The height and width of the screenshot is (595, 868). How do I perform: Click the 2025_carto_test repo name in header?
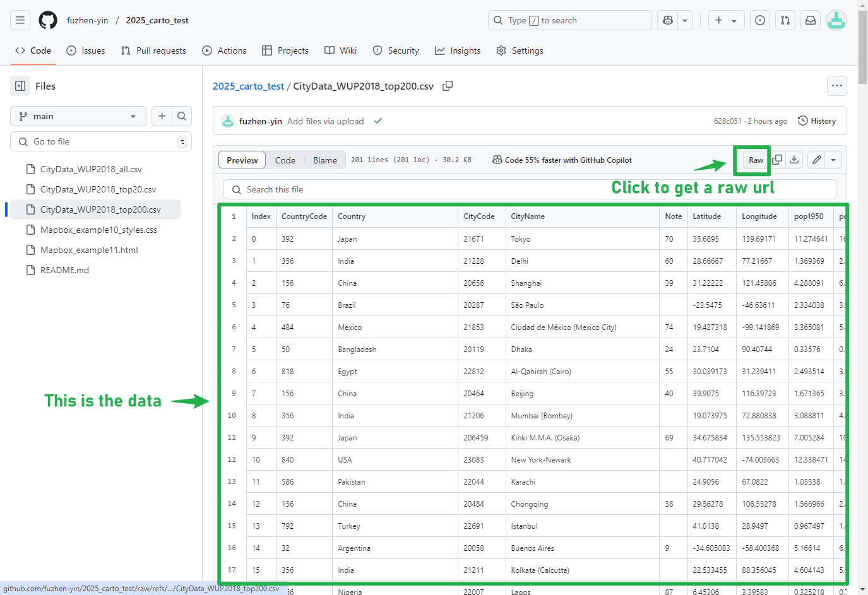tap(157, 20)
